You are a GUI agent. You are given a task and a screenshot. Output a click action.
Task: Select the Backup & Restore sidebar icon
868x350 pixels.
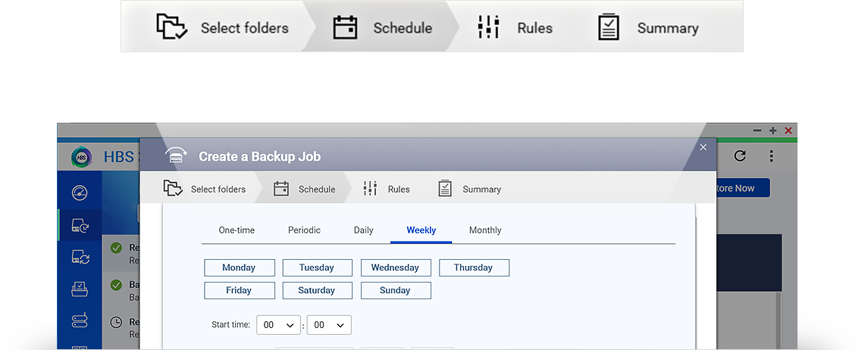click(80, 226)
